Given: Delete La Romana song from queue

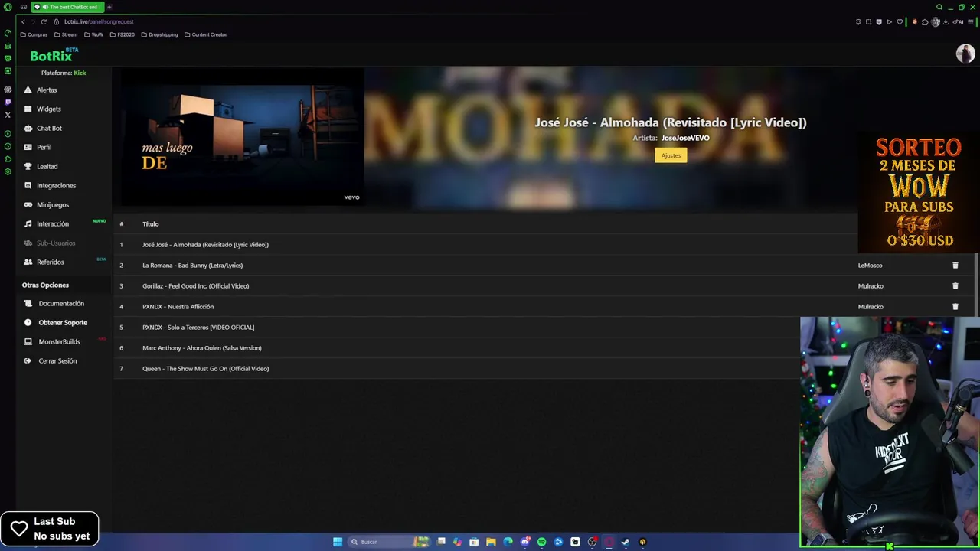Looking at the screenshot, I should pos(955,266).
